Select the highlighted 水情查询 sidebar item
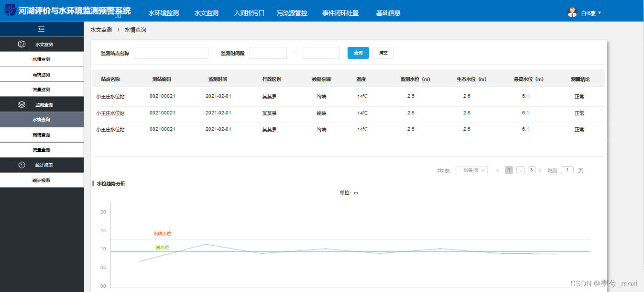644x292 pixels. (42, 120)
